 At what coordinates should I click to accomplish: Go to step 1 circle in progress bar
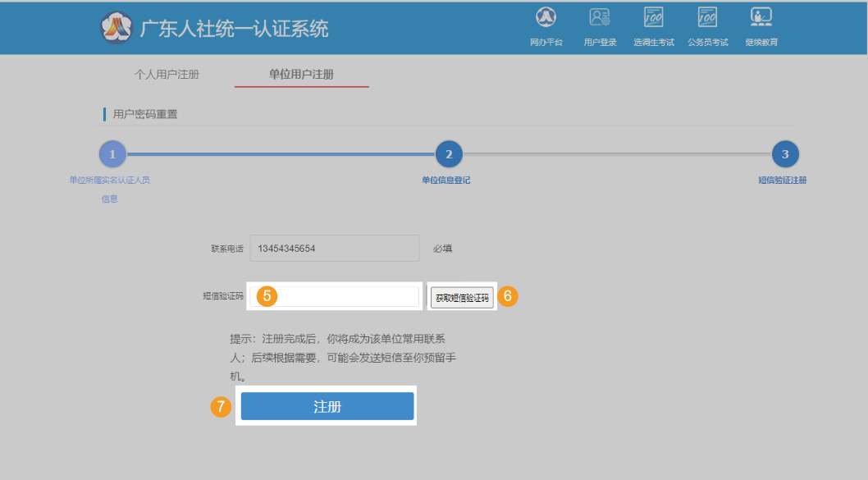(x=112, y=153)
